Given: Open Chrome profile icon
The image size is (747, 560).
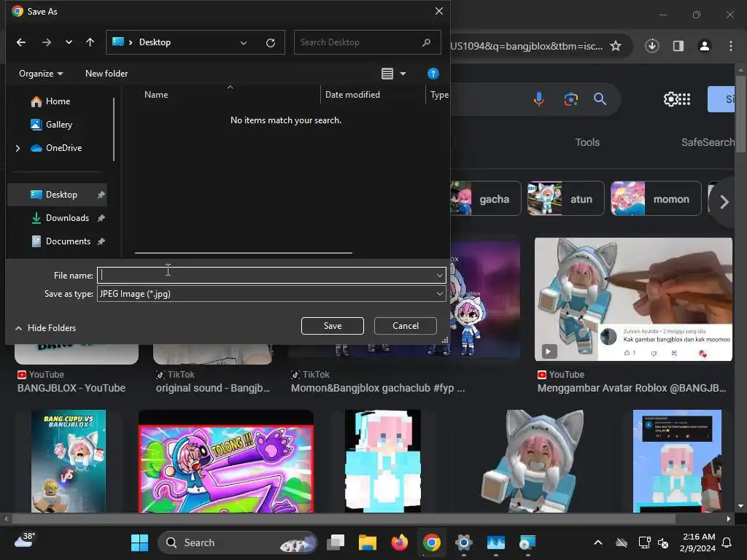Looking at the screenshot, I should pyautogui.click(x=705, y=46).
